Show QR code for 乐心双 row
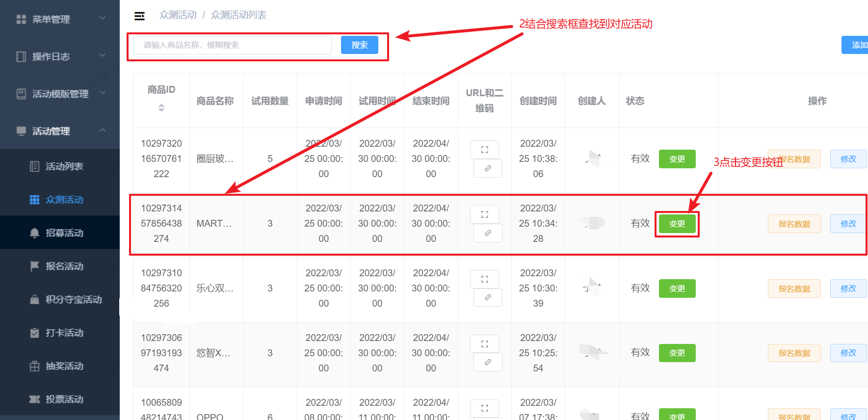868x420 pixels. tap(485, 279)
